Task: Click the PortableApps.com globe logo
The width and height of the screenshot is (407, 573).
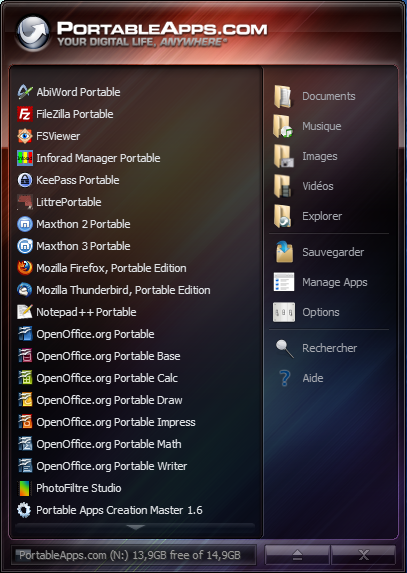Action: 33,33
